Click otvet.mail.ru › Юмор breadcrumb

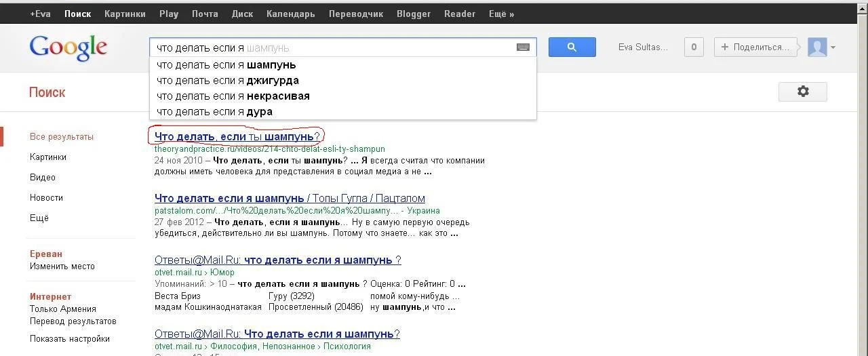click(195, 273)
